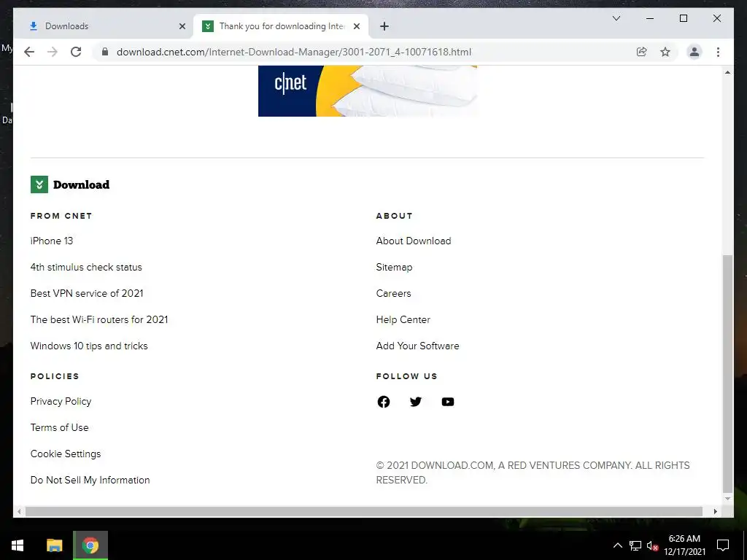Open the tab search dropdown arrow

tap(616, 18)
